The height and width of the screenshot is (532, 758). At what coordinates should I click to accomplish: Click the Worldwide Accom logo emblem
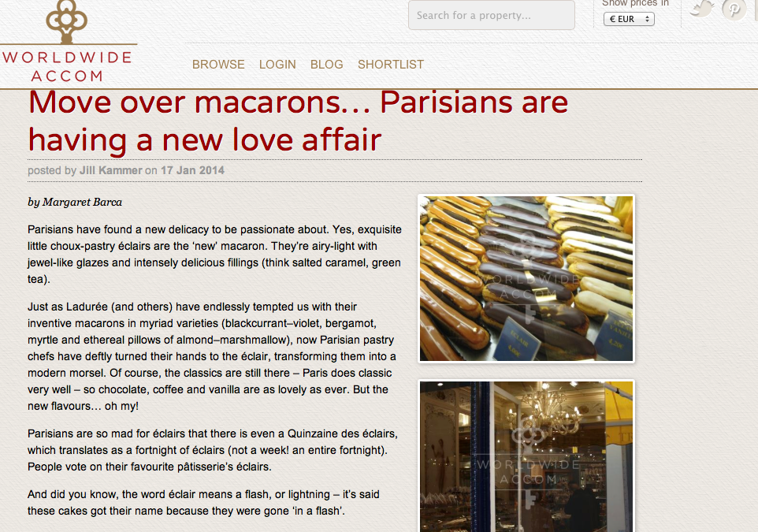[x=67, y=20]
